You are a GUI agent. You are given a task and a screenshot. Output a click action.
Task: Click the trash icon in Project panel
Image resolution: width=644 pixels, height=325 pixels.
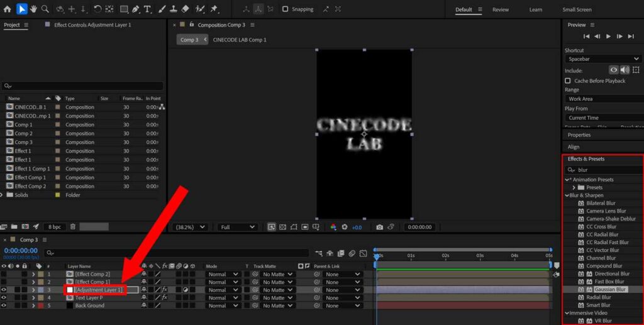(x=73, y=226)
